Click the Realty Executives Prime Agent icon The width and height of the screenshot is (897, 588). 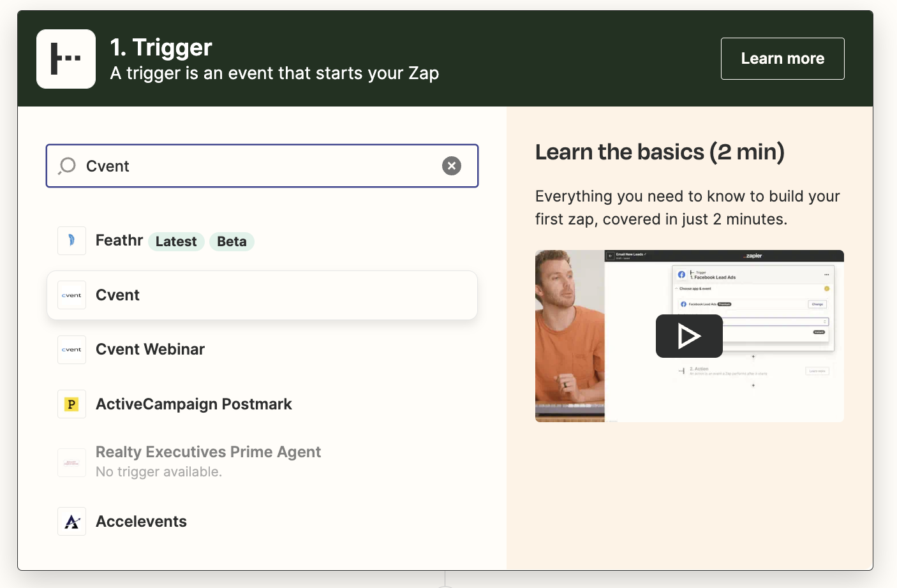(71, 462)
